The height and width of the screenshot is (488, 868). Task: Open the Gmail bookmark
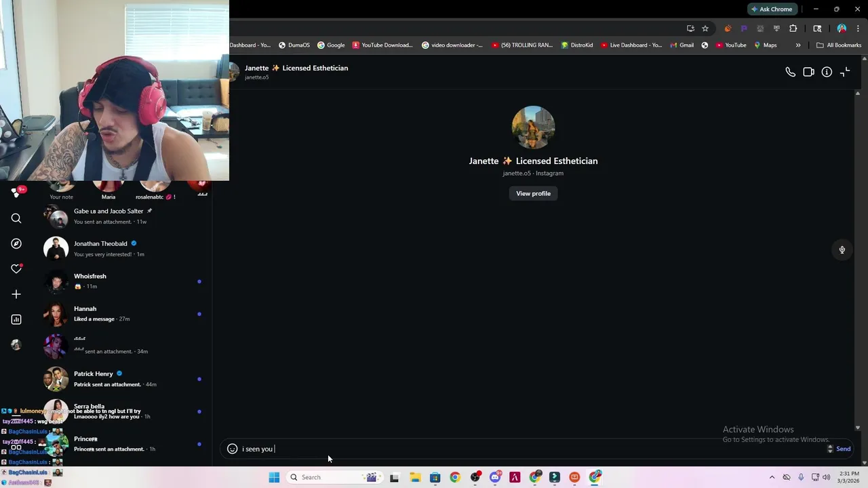(682, 45)
